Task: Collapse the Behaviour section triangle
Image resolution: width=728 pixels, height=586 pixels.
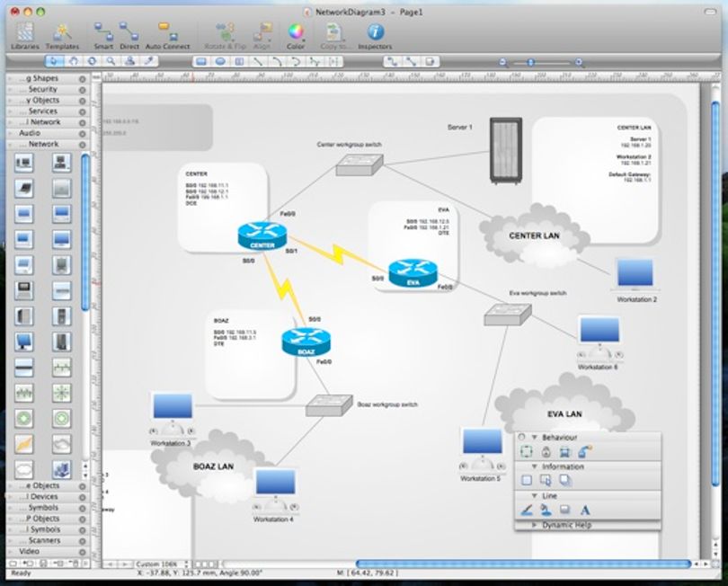Action: (534, 438)
